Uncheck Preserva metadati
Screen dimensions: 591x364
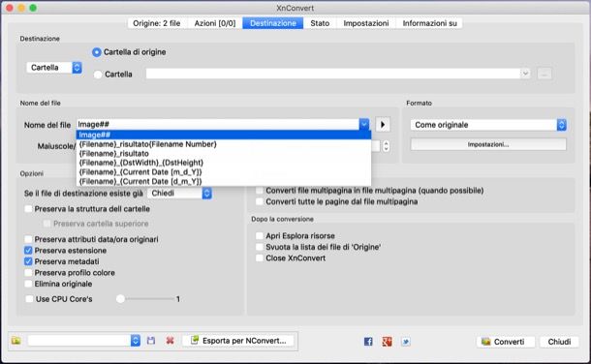[x=28, y=261]
